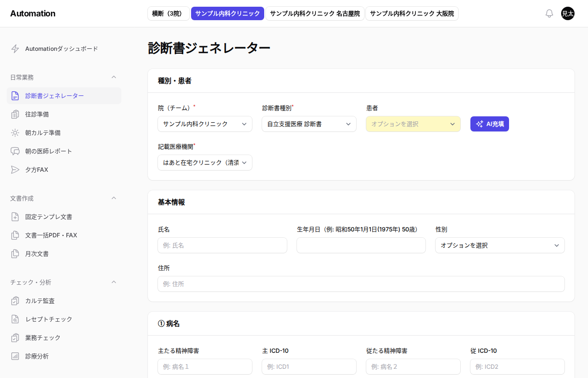Click the カルテ監査 clipboard-check icon

pyautogui.click(x=15, y=301)
